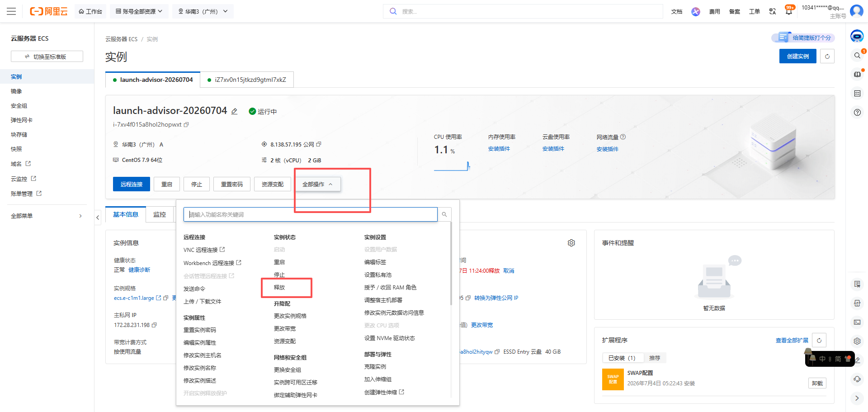Open the language switch icon
The width and height of the screenshot is (868, 412).
[x=773, y=11]
